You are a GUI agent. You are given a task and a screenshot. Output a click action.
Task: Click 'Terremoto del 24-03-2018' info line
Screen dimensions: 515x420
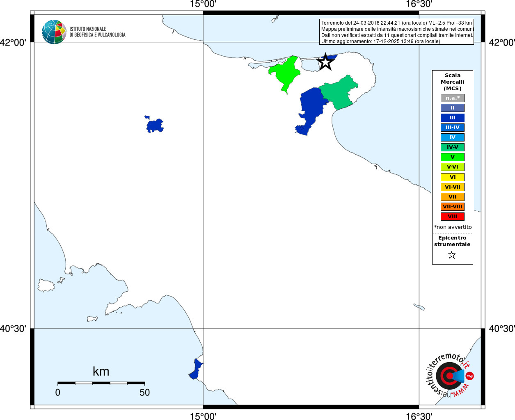tap(396, 23)
